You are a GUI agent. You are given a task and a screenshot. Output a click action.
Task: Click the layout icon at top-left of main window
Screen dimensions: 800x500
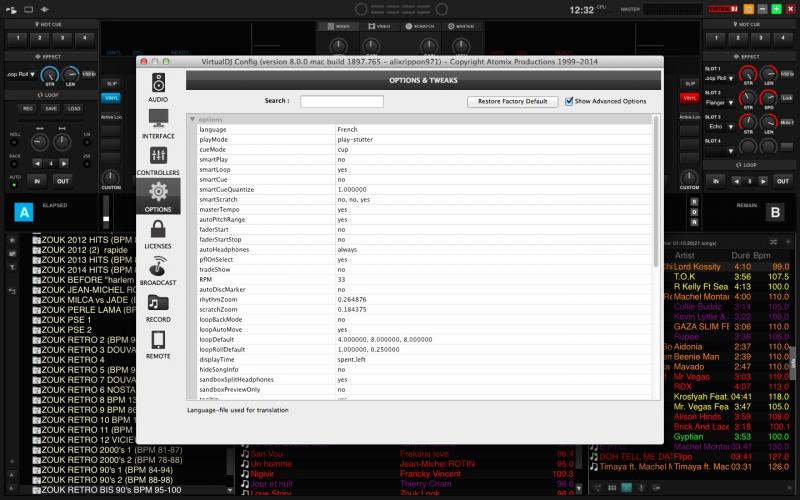click(x=11, y=9)
